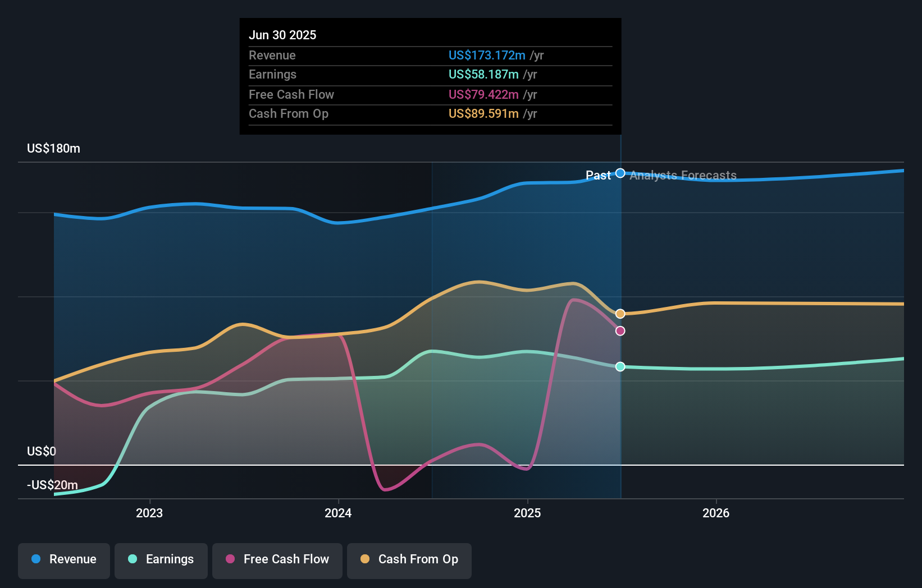The width and height of the screenshot is (922, 588).
Task: Toggle the Free Cash Flow legend button
Action: [277, 561]
